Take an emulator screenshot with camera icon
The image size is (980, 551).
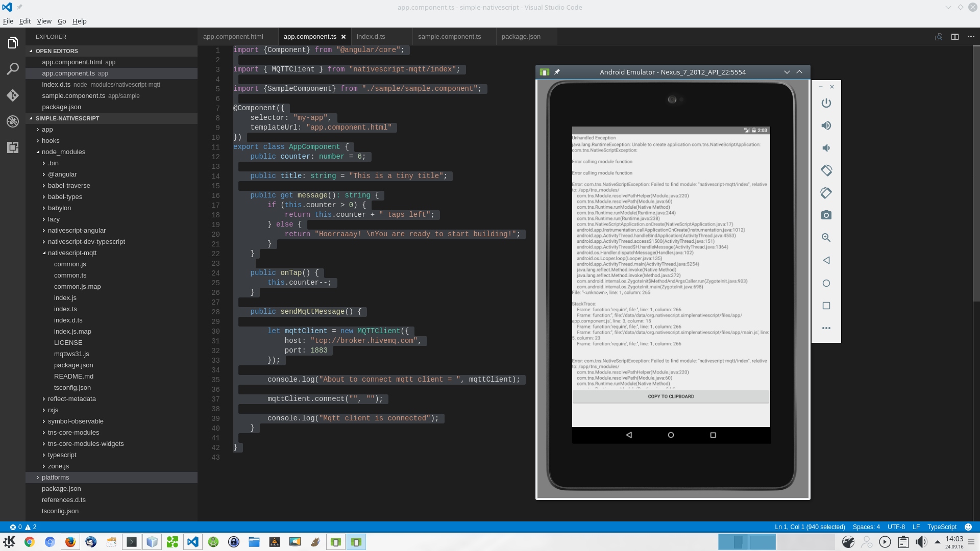point(826,215)
